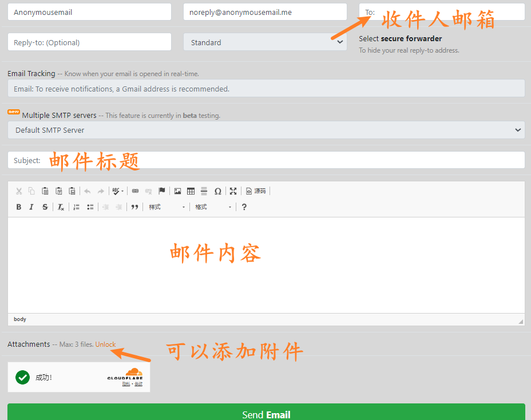The height and width of the screenshot is (420, 531).
Task: Switch to 源码 source view
Action: (x=256, y=191)
